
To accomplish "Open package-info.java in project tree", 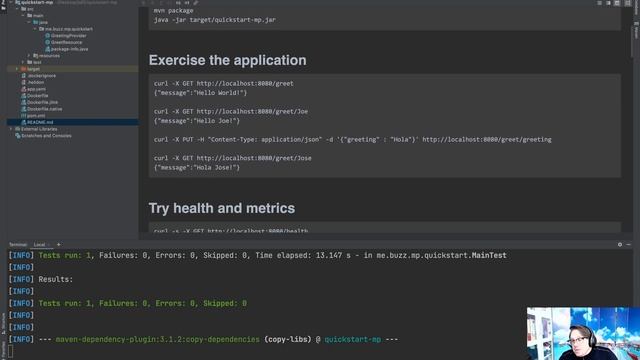I will click(69, 49).
